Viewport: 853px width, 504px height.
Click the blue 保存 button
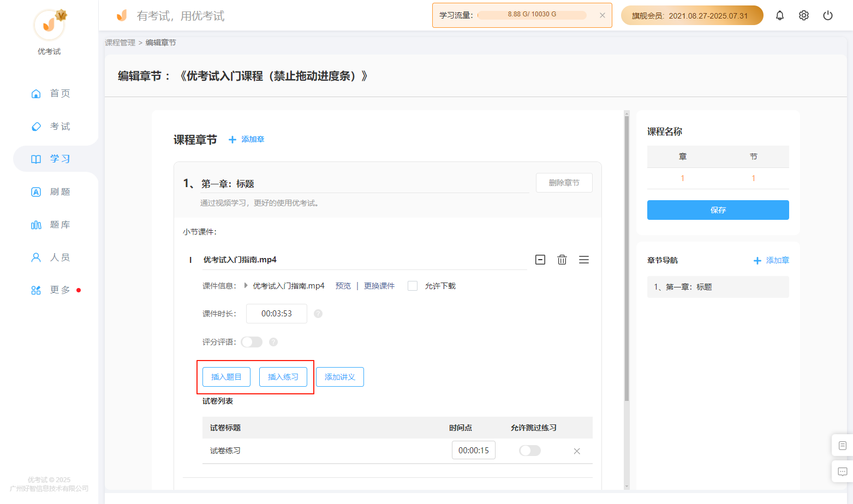718,210
